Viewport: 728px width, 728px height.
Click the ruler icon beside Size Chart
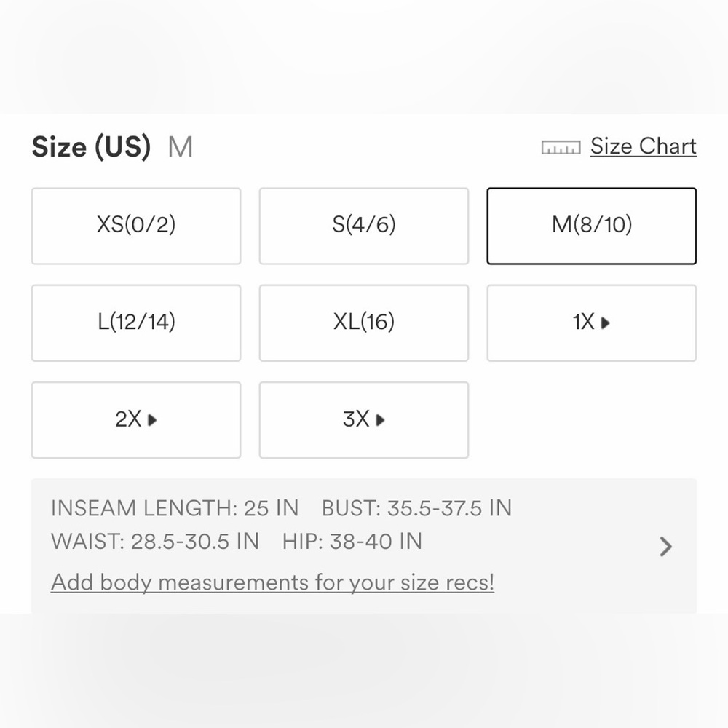(x=561, y=148)
